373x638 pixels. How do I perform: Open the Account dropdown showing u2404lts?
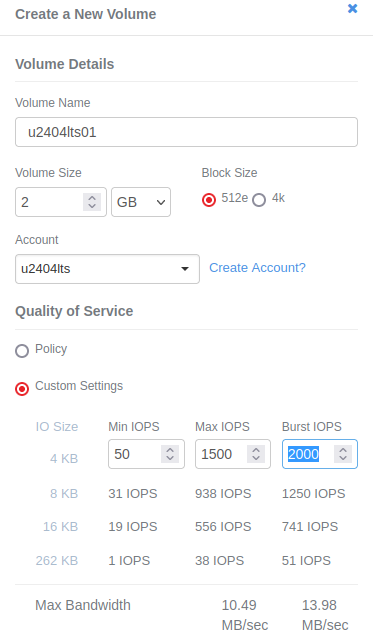[107, 269]
